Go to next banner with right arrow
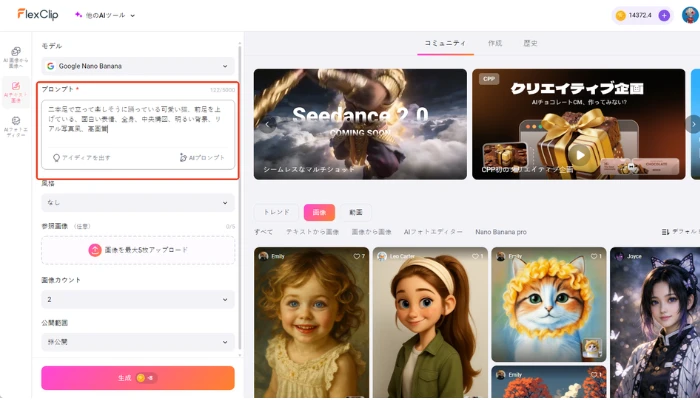Viewport: 700px width, 400px height. pyautogui.click(x=693, y=125)
